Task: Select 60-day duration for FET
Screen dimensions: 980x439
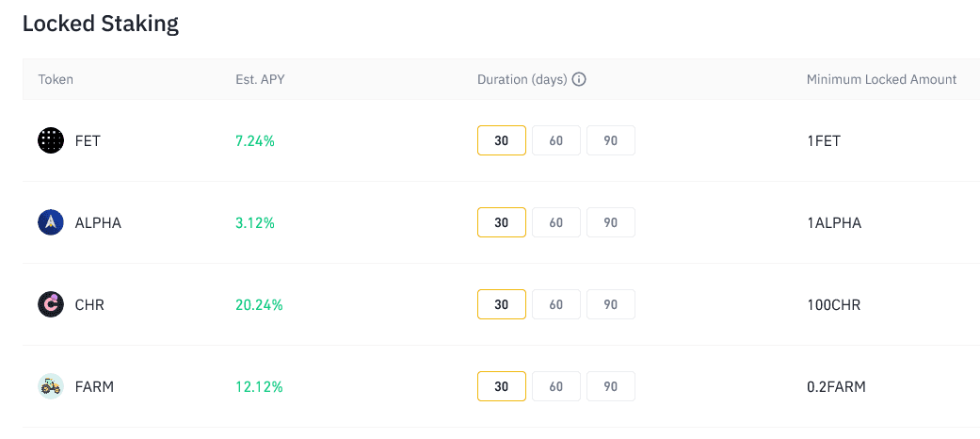Action: pos(556,140)
